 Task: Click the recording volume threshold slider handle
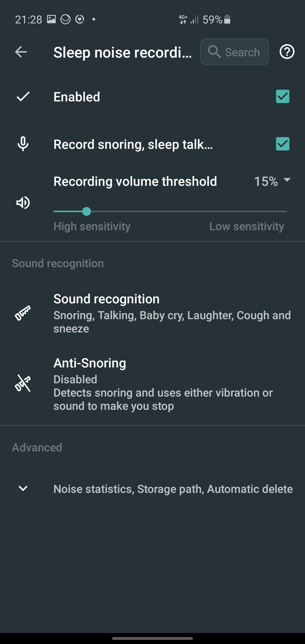coord(87,211)
